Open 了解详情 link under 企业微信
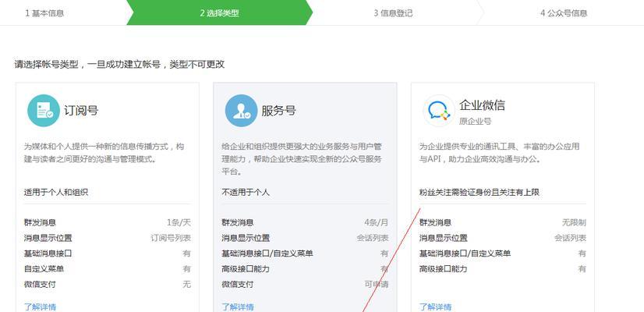 435,307
